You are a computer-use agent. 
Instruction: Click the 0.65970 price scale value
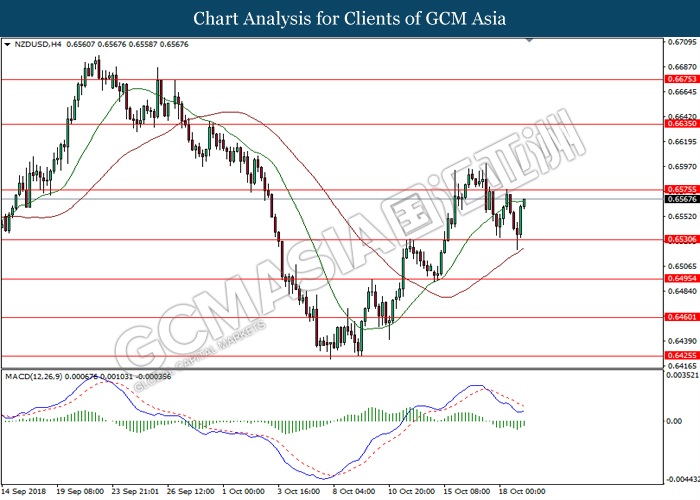tap(682, 167)
